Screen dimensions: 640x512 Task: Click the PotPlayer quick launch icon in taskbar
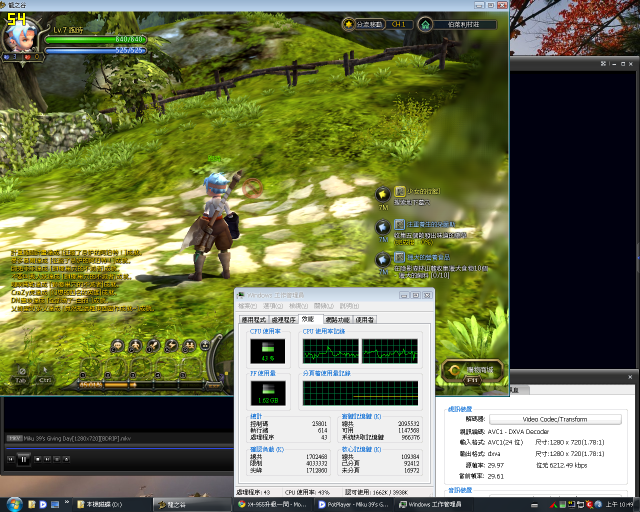tap(43, 505)
